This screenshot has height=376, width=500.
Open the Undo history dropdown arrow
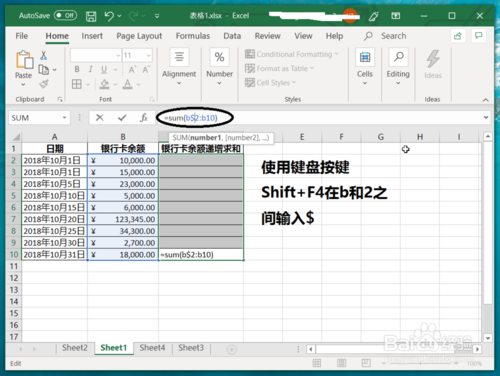(119, 16)
